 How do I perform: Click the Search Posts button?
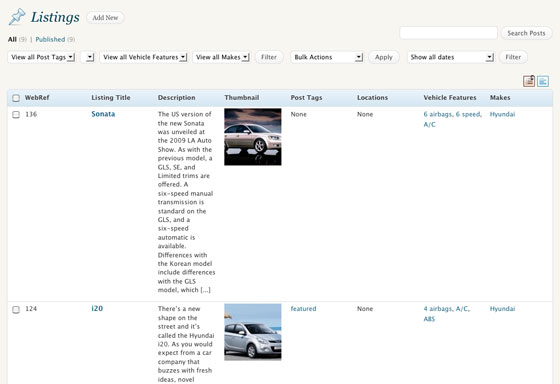pyautogui.click(x=526, y=33)
